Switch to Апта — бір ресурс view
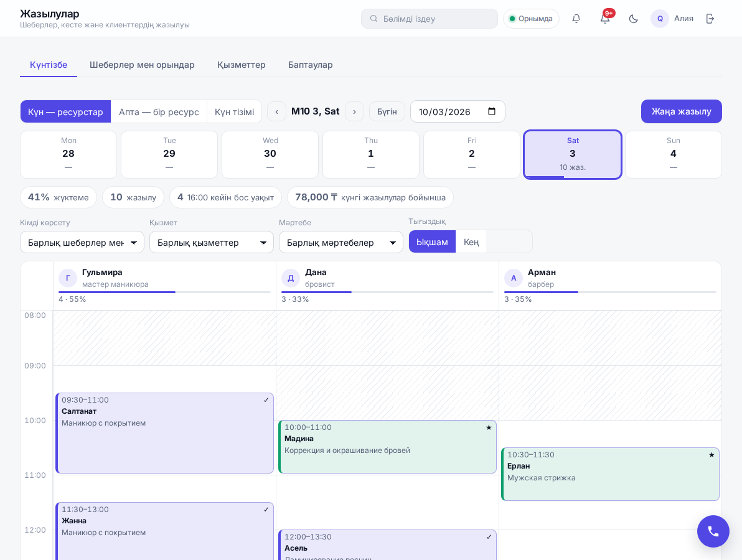Screen dimensions: 742x560 click(159, 111)
